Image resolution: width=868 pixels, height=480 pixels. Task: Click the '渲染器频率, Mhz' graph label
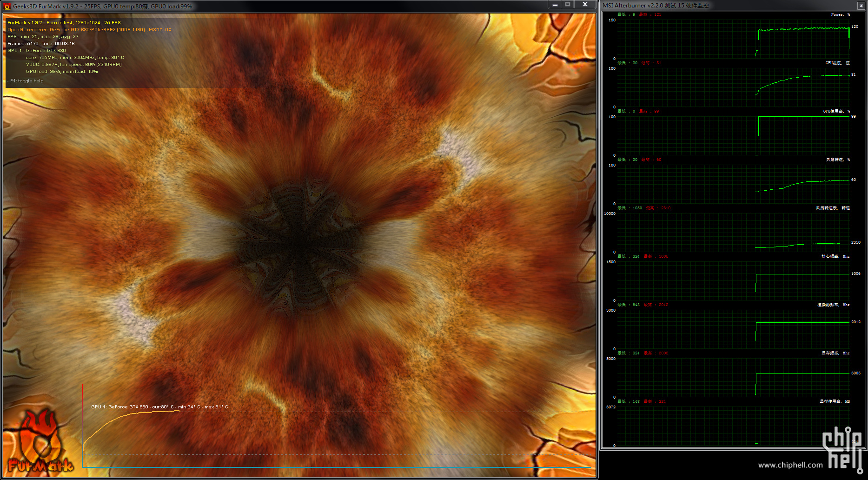tap(834, 305)
